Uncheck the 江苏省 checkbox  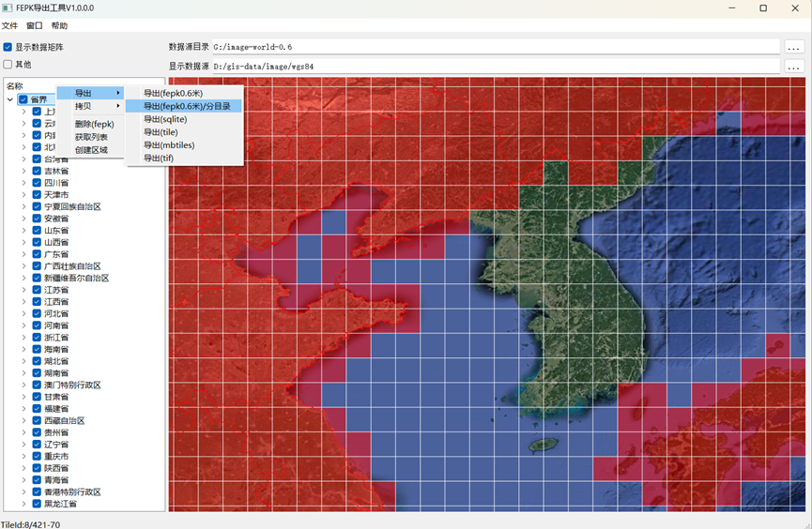point(37,290)
